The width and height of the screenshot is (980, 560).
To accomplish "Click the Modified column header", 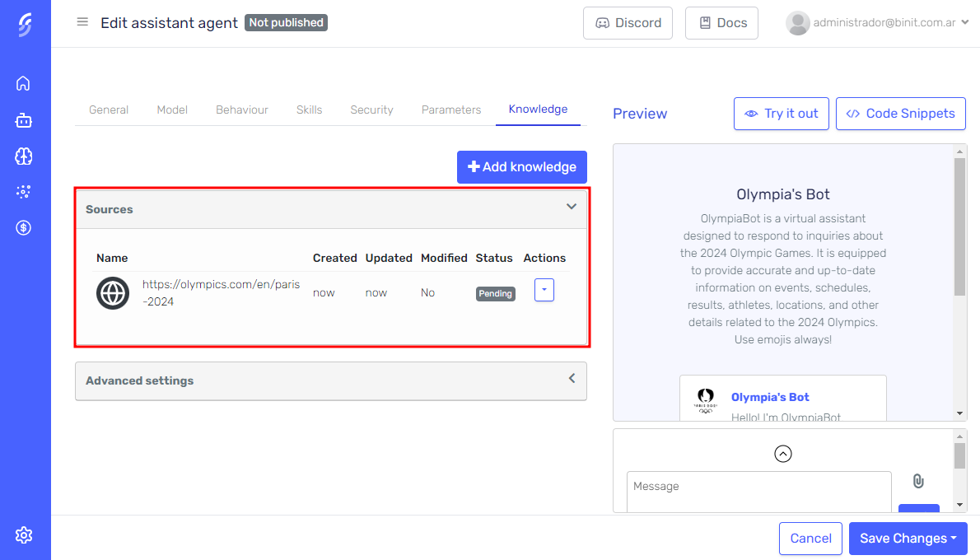I will [x=444, y=258].
